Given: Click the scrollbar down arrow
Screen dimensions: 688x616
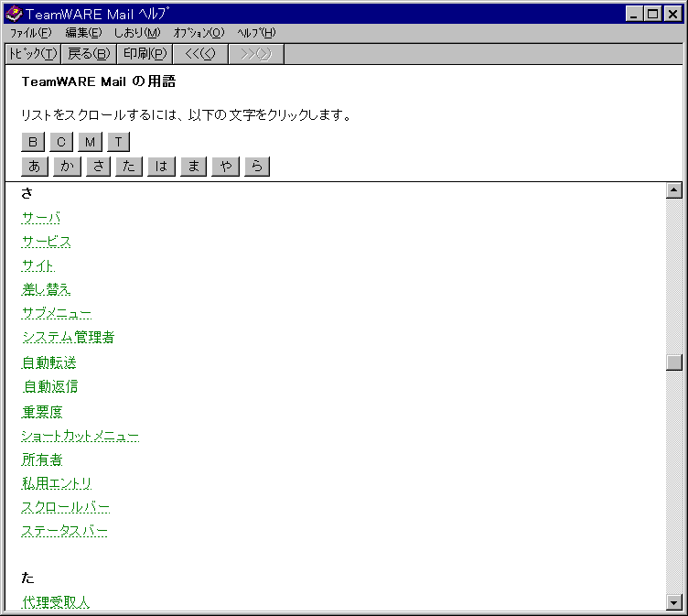Looking at the screenshot, I should 674,602.
